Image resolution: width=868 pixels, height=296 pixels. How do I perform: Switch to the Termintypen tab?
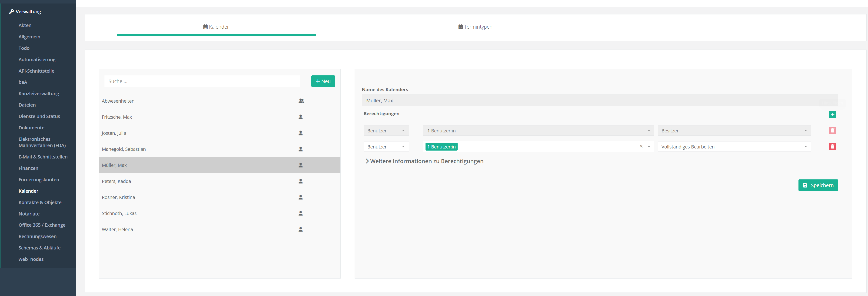point(475,27)
